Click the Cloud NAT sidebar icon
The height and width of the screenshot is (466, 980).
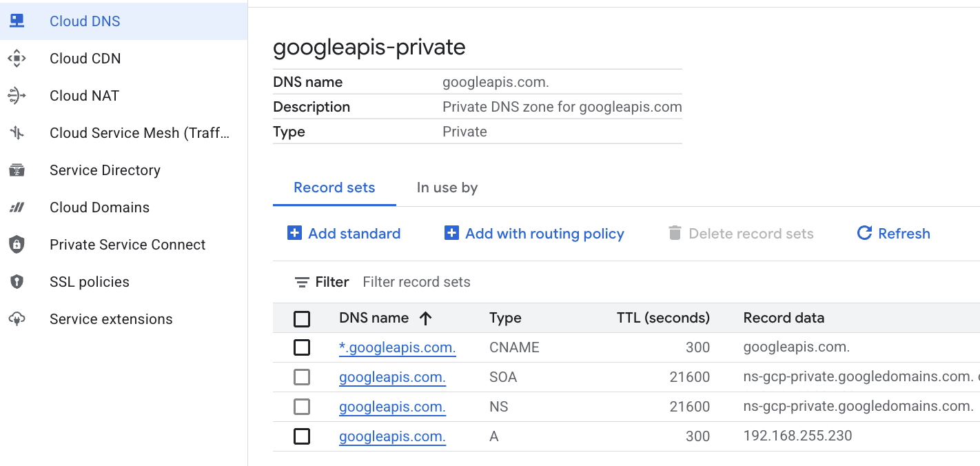click(x=17, y=96)
